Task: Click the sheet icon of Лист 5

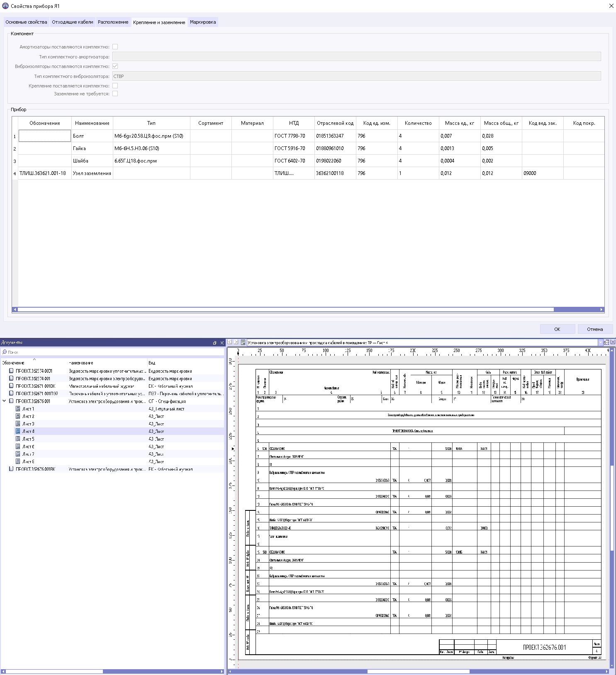Action: pos(18,439)
